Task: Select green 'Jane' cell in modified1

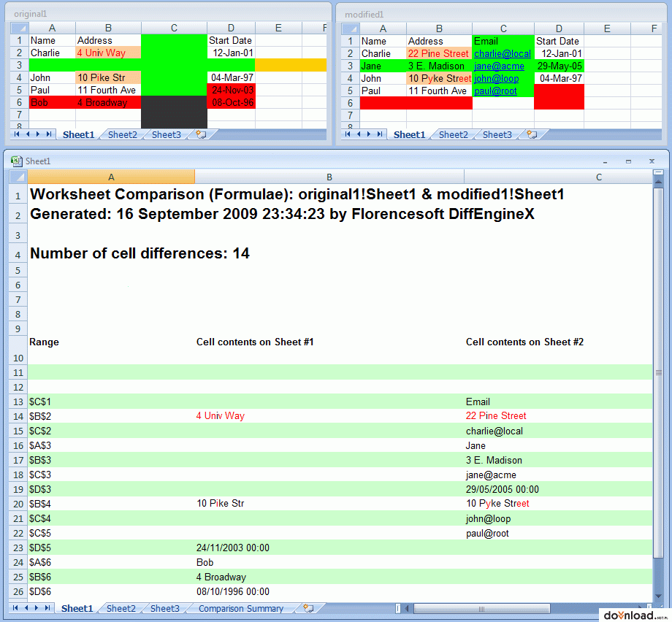Action: click(x=383, y=66)
